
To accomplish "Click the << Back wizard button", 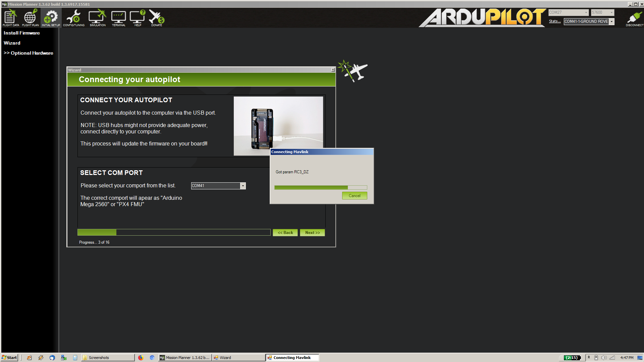I will pos(285,233).
